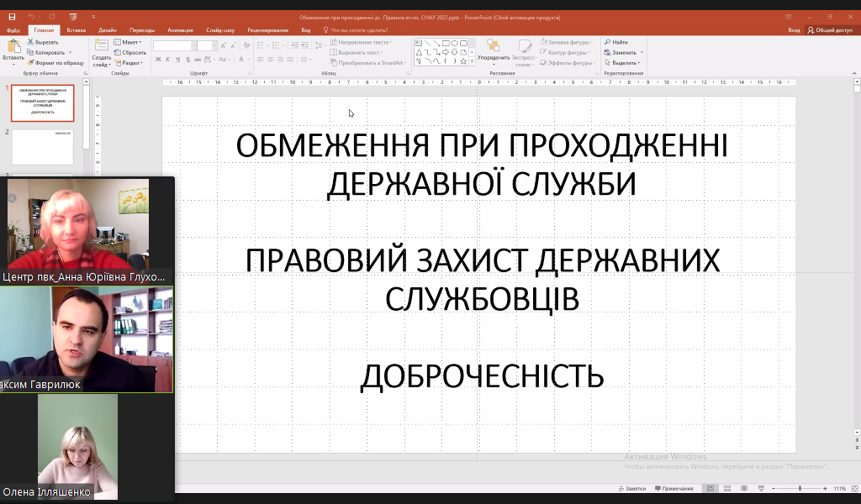
Task: Create a new slide with Создать слайд
Action: (101, 54)
